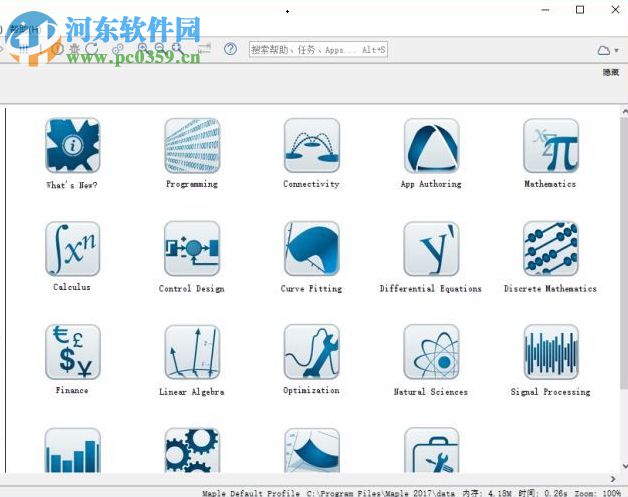Open the 帮助(H) menu
Screen dimensions: 628x497
[25, 29]
